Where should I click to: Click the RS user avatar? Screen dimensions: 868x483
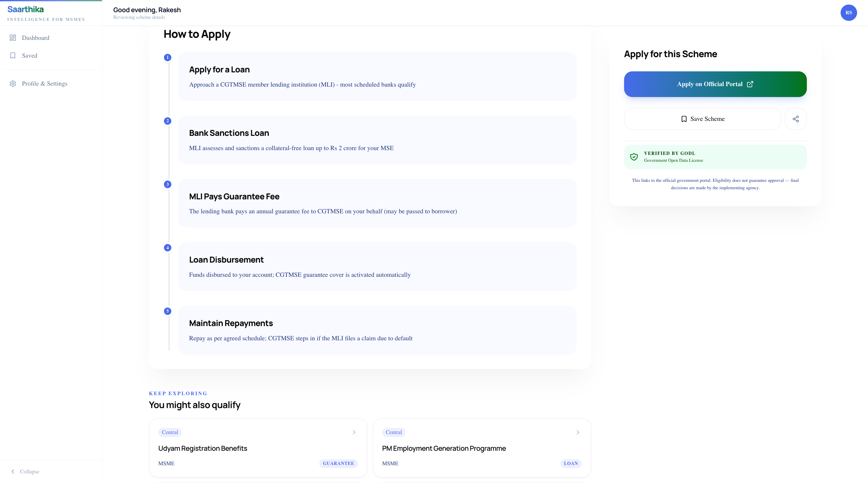[848, 13]
